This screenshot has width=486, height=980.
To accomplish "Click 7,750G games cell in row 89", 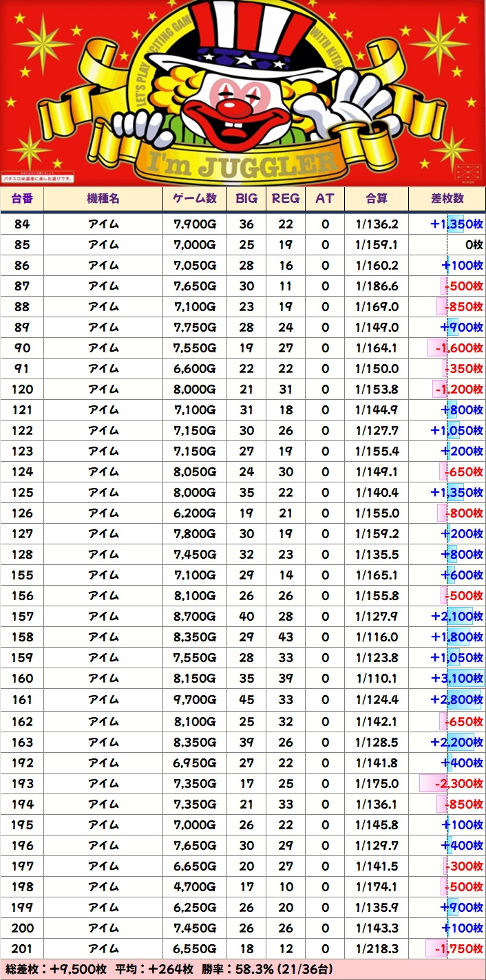I will pos(195,328).
